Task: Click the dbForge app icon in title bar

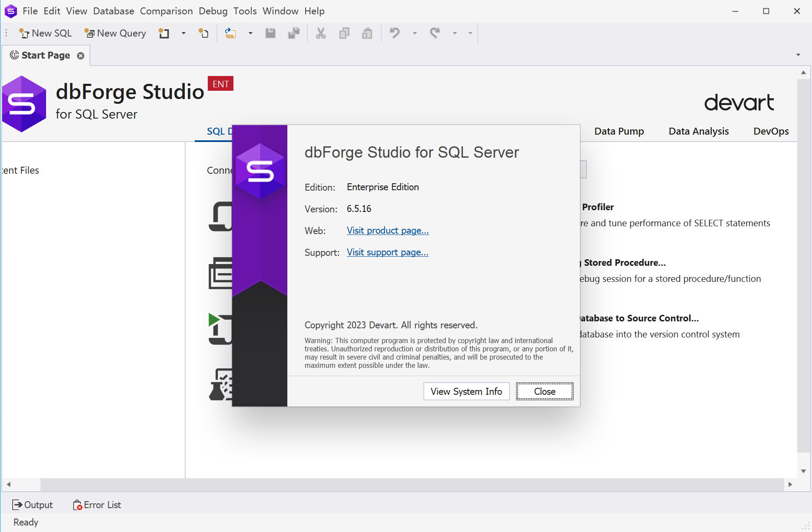Action: pos(10,11)
